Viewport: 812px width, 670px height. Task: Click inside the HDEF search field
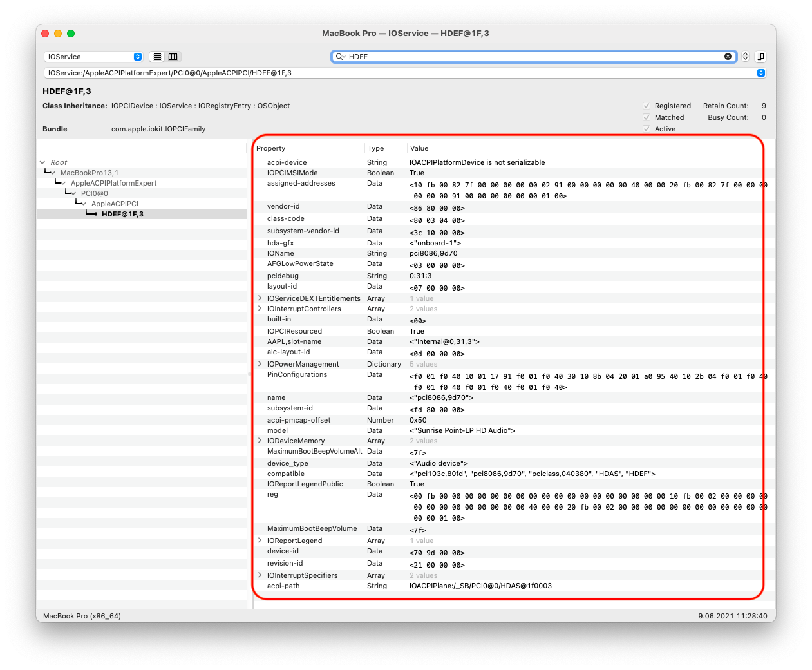click(x=528, y=57)
